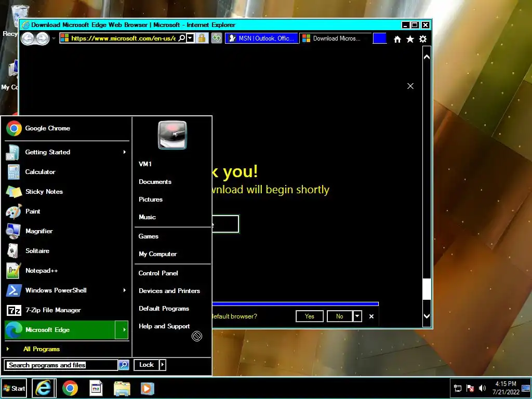The height and width of the screenshot is (399, 532).
Task: Open Music from the Start menu
Action: coord(147,217)
